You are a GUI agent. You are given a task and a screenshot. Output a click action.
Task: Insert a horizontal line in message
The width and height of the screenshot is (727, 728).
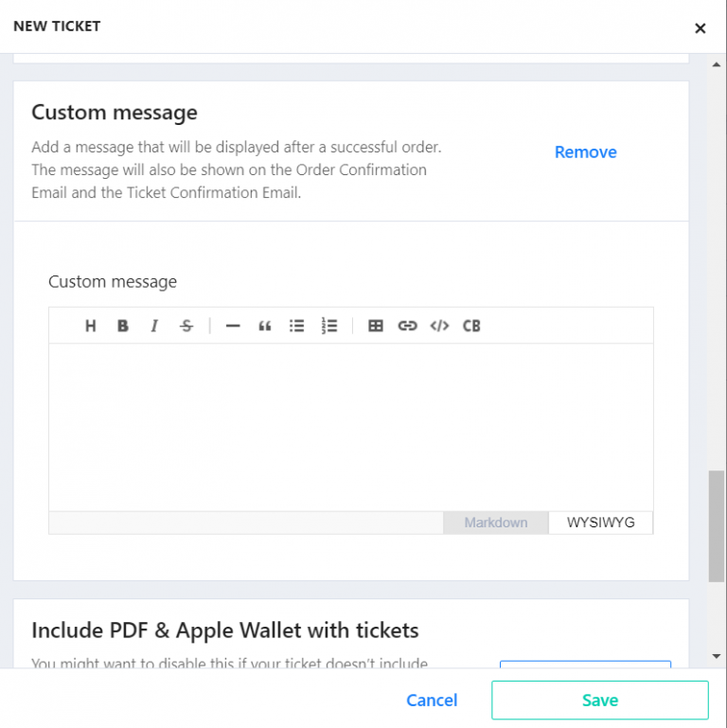(233, 326)
